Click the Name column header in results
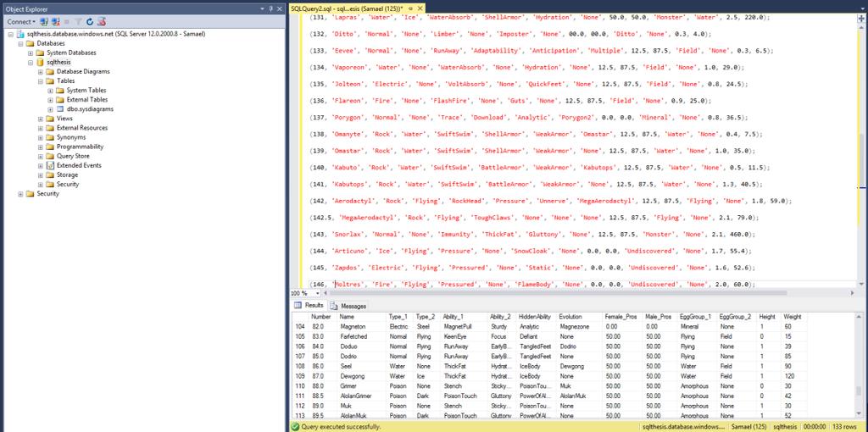 (x=361, y=317)
